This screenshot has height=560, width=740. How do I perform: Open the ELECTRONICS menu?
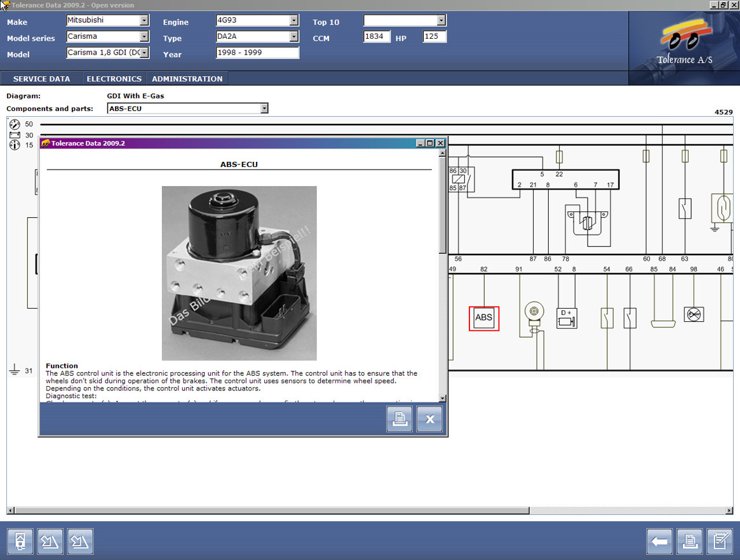tap(114, 79)
